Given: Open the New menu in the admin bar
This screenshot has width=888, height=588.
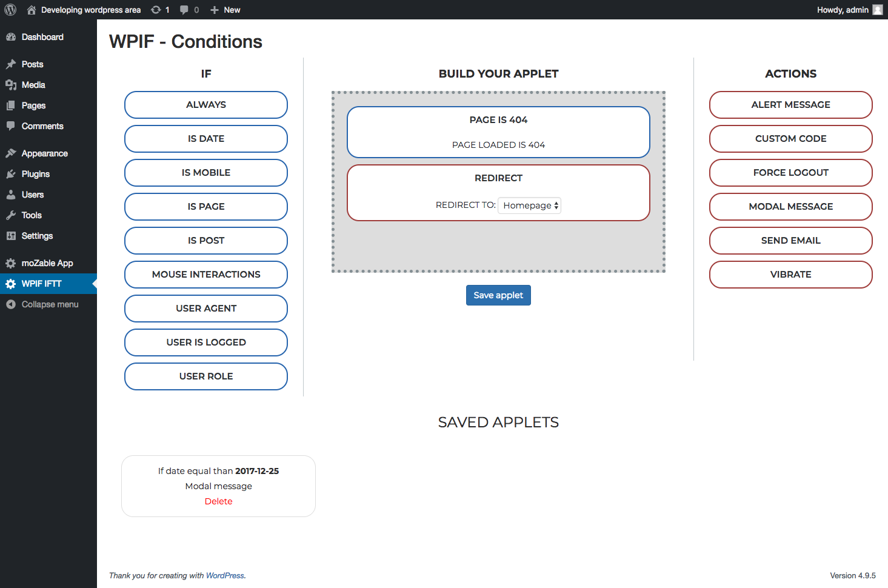Looking at the screenshot, I should pos(224,9).
